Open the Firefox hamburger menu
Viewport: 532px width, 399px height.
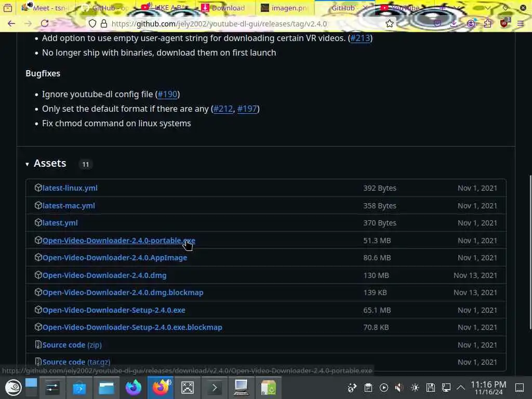tap(520, 23)
